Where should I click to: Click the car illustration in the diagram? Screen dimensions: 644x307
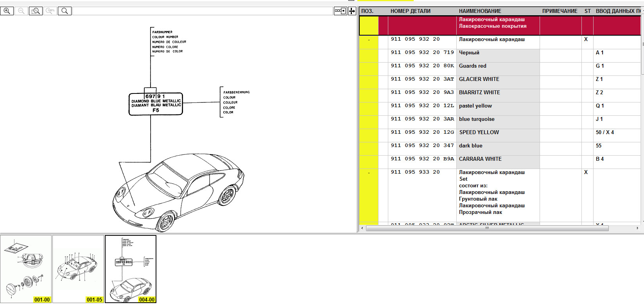[x=178, y=192]
